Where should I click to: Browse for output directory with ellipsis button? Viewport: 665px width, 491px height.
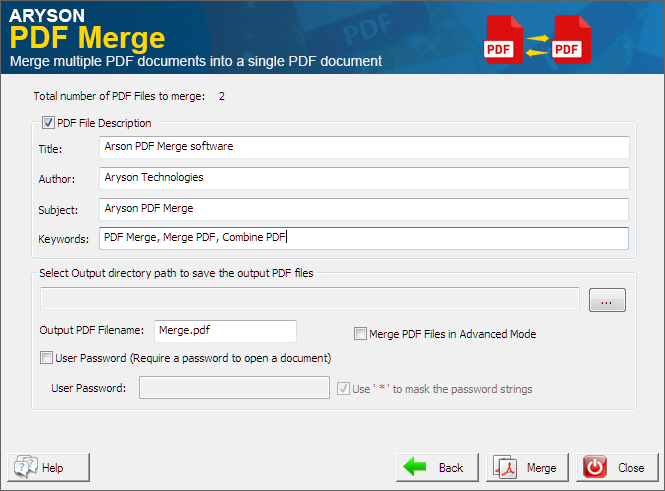607,300
